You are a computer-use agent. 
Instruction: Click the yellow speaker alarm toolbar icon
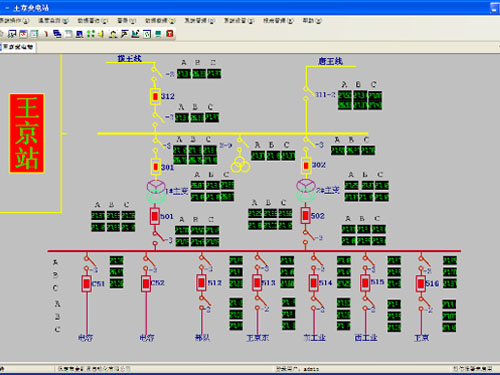tap(102, 34)
